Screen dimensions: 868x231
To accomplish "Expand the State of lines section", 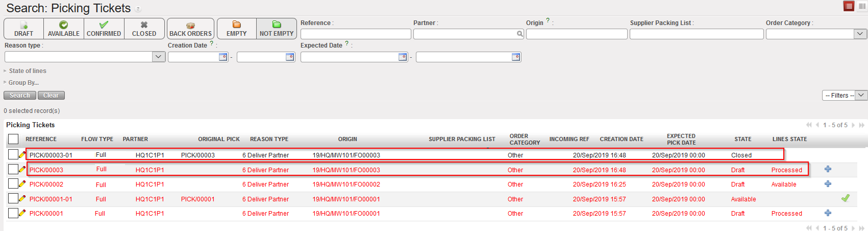I will coord(28,71).
